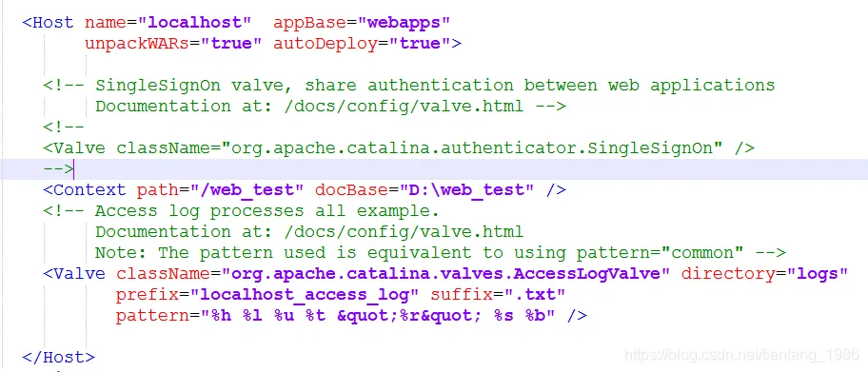Screen dimensions: 868x372
Task: Click the standalone "<!--" comment opener line
Action: (64, 127)
